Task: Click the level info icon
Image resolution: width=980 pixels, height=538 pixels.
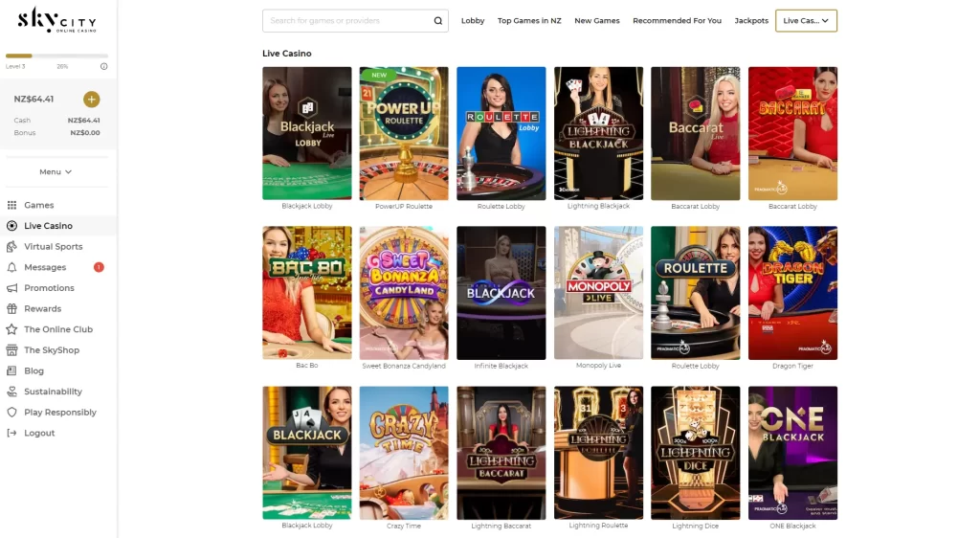Action: pyautogui.click(x=103, y=66)
